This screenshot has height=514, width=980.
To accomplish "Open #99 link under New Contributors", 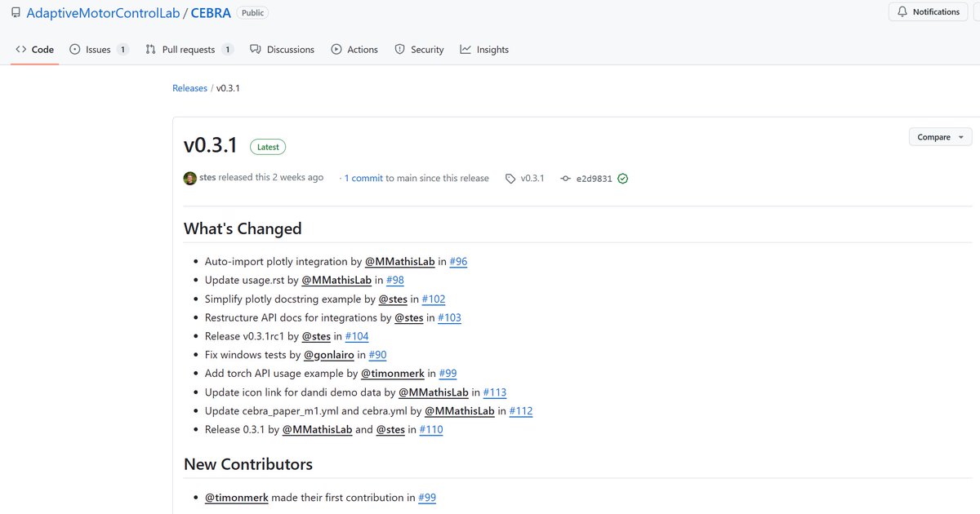I will [427, 498].
